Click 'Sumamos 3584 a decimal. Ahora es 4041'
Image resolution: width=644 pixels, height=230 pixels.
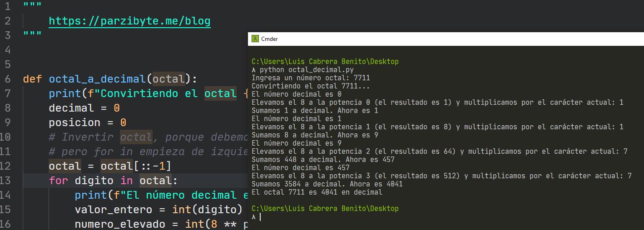(x=327, y=184)
